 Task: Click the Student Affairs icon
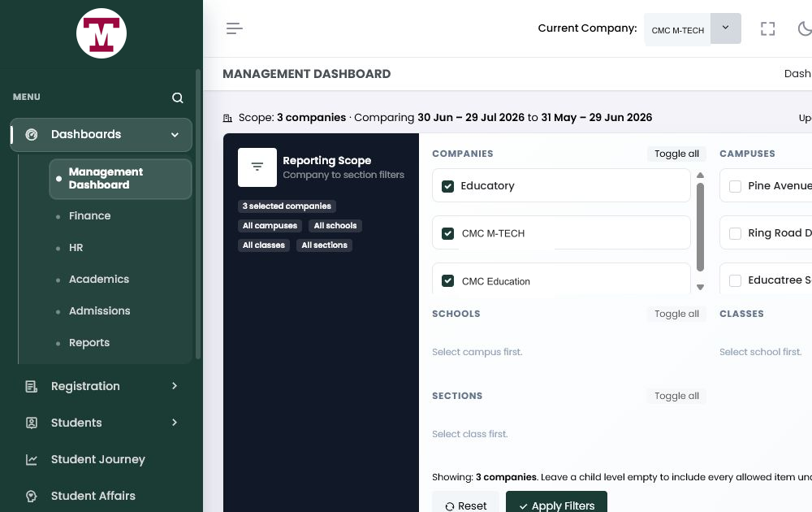(32, 496)
